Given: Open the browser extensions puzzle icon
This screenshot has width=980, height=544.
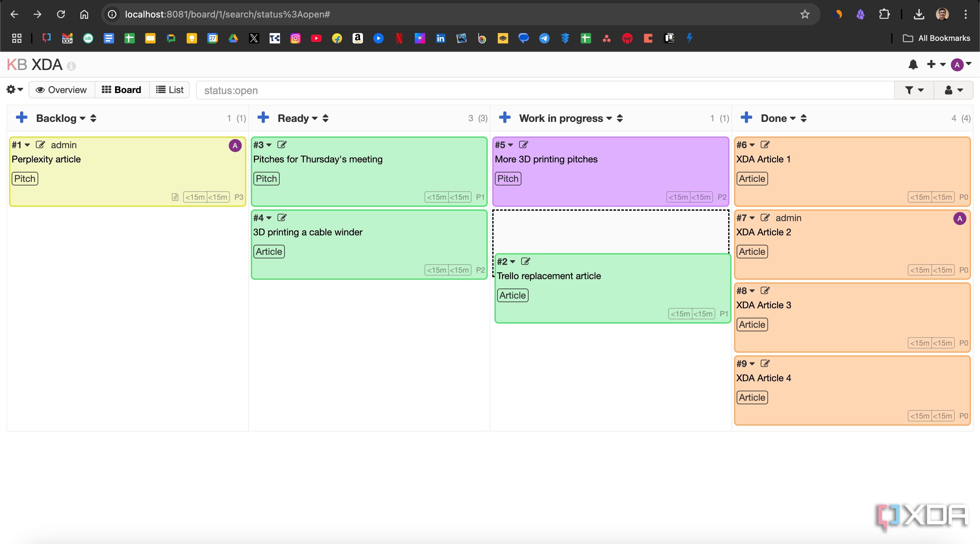Looking at the screenshot, I should click(884, 15).
